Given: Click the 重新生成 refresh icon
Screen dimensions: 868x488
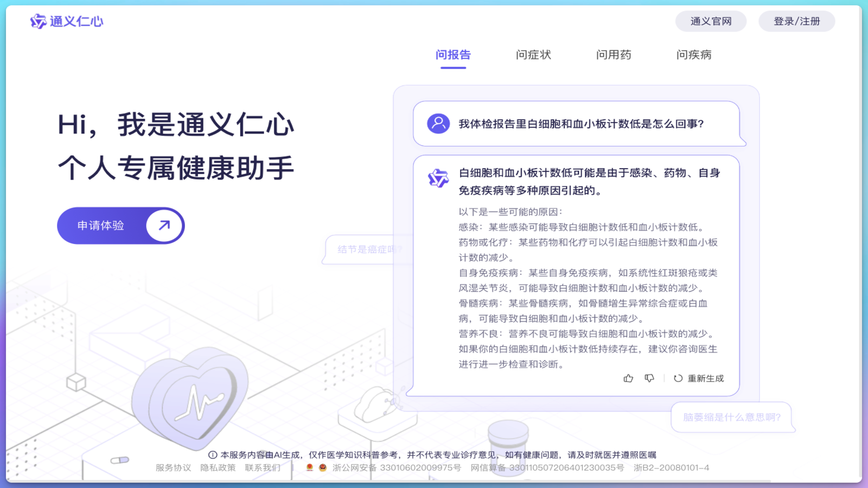Looking at the screenshot, I should tap(678, 378).
